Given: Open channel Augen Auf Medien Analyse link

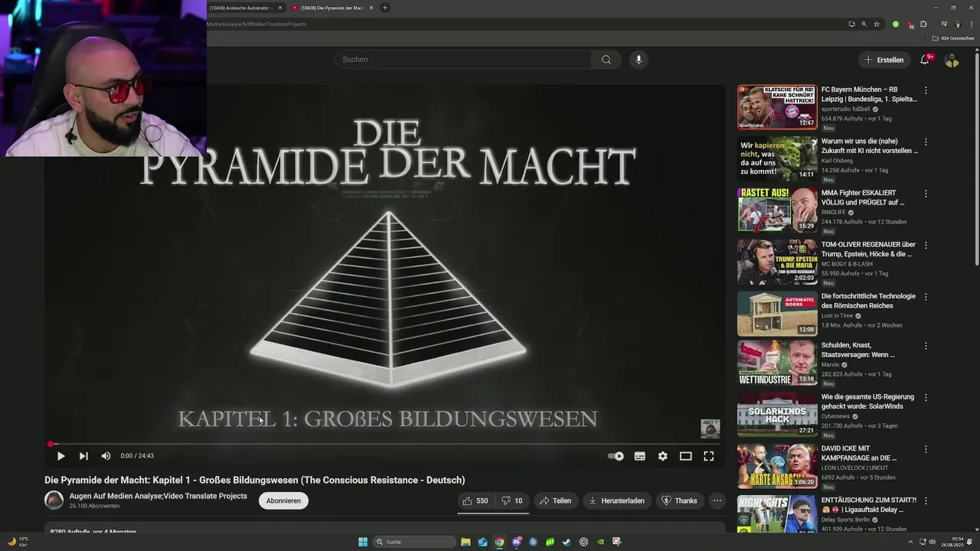Looking at the screenshot, I should click(x=158, y=496).
